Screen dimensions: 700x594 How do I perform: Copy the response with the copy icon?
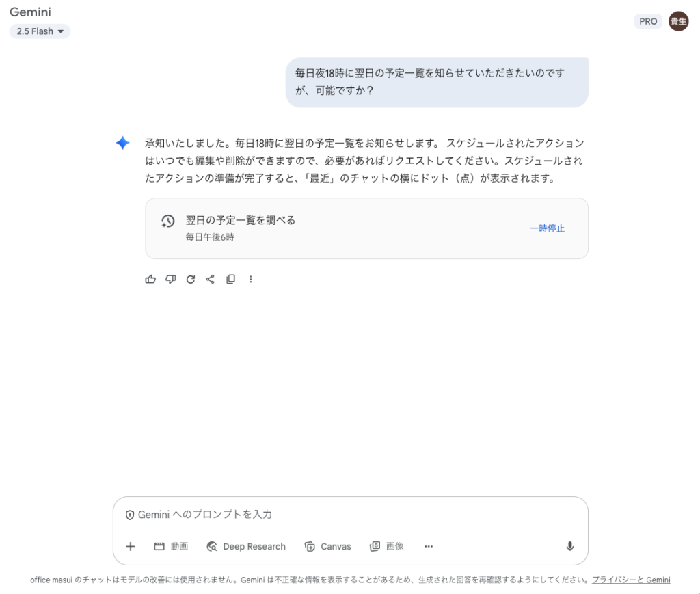pos(230,279)
